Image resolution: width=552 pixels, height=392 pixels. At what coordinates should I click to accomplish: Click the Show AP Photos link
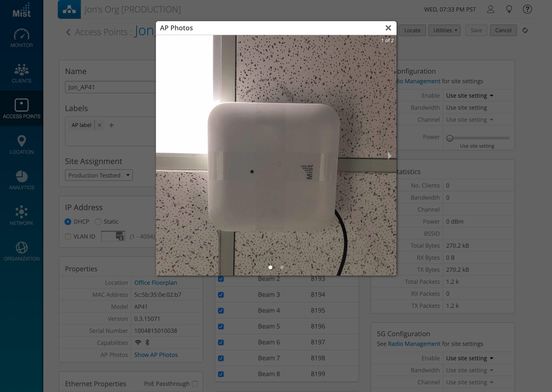[x=156, y=354]
